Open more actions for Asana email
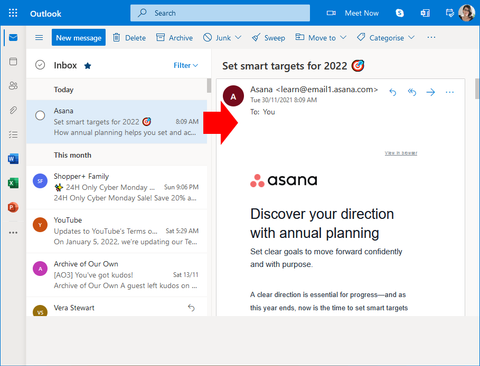 click(x=450, y=92)
